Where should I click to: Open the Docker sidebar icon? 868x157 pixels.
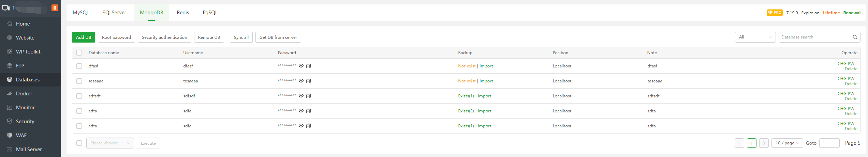click(x=10, y=94)
